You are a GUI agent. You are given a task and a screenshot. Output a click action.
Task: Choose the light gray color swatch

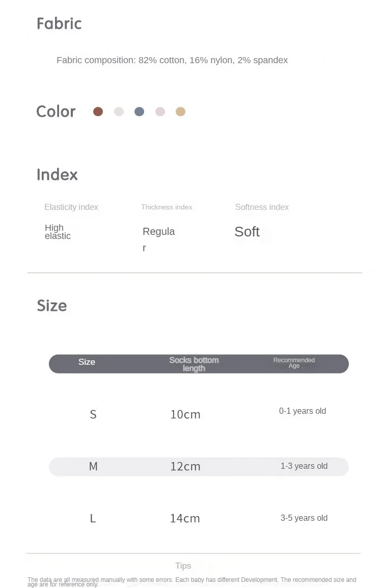119,112
